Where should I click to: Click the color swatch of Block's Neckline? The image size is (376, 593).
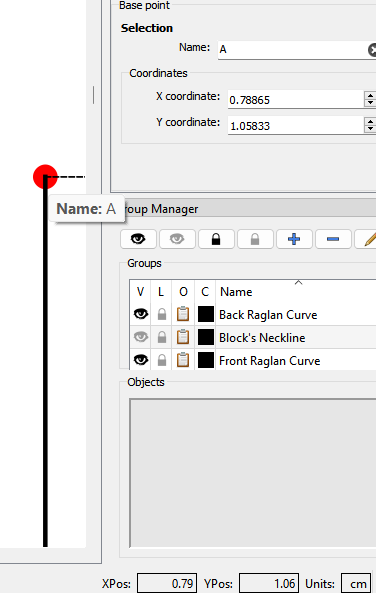[206, 337]
